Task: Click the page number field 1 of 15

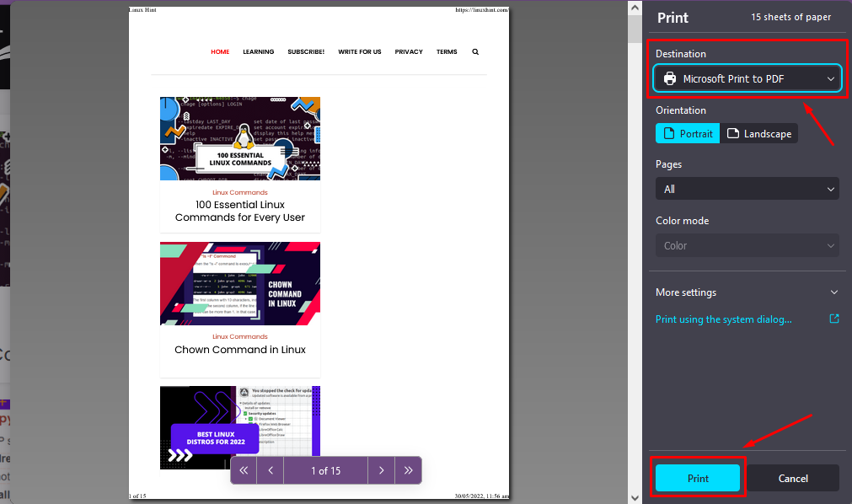Action: point(325,470)
